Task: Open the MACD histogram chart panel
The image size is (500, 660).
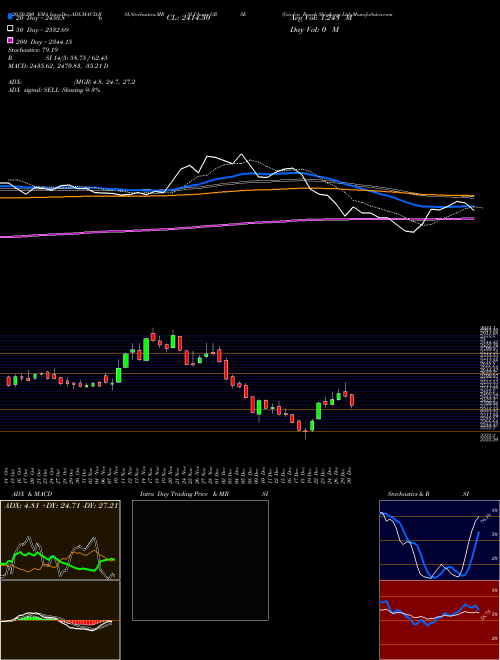Action: (60, 620)
